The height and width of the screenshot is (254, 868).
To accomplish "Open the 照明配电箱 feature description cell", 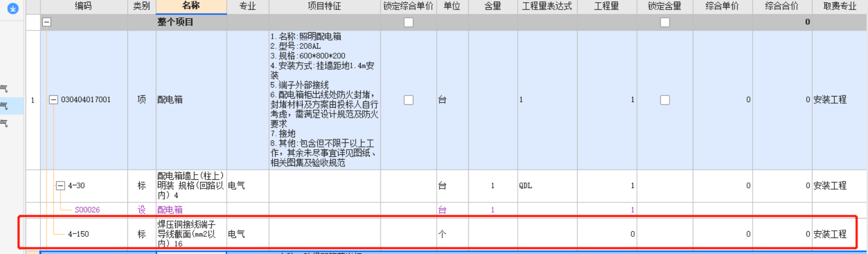I will (x=324, y=100).
